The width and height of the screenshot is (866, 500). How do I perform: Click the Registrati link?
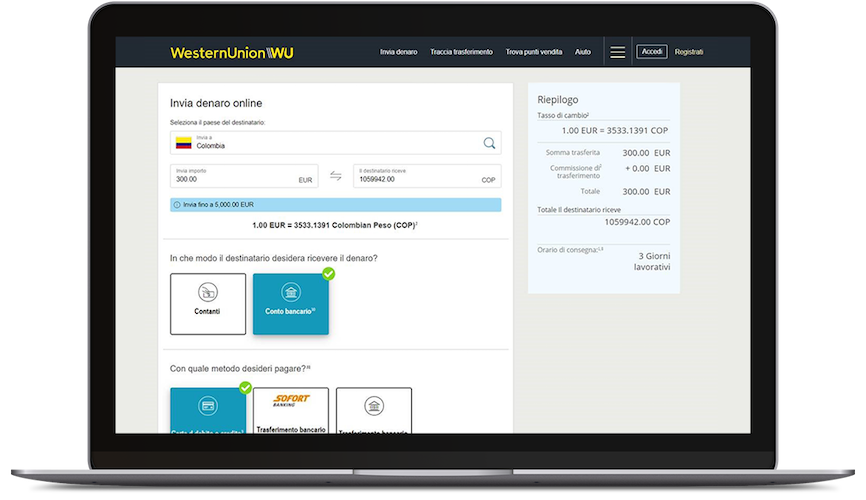pos(689,52)
